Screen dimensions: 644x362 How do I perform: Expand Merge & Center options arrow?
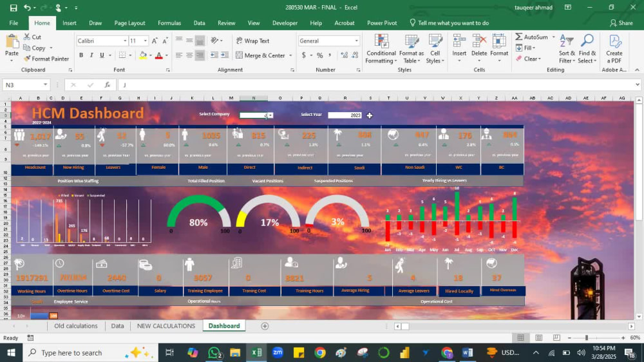tap(290, 55)
